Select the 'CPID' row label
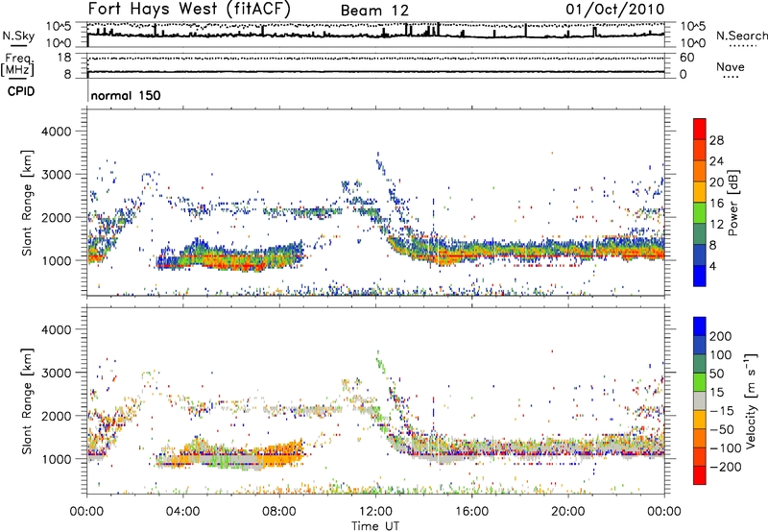The height and width of the screenshot is (532, 768). [21, 91]
